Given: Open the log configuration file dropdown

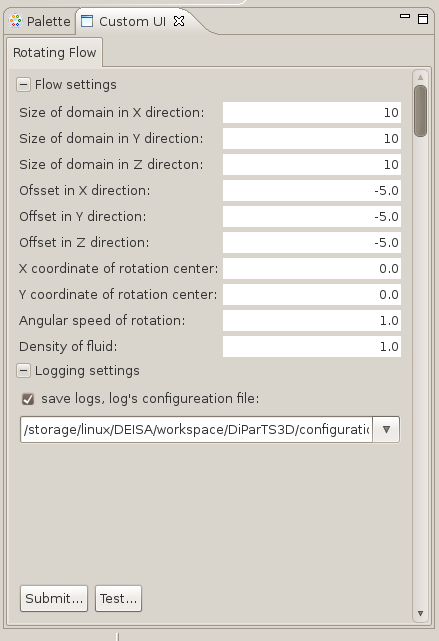Looking at the screenshot, I should coord(386,430).
